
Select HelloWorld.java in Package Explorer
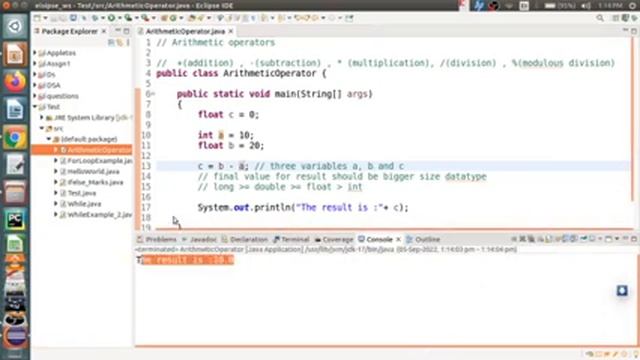90,171
